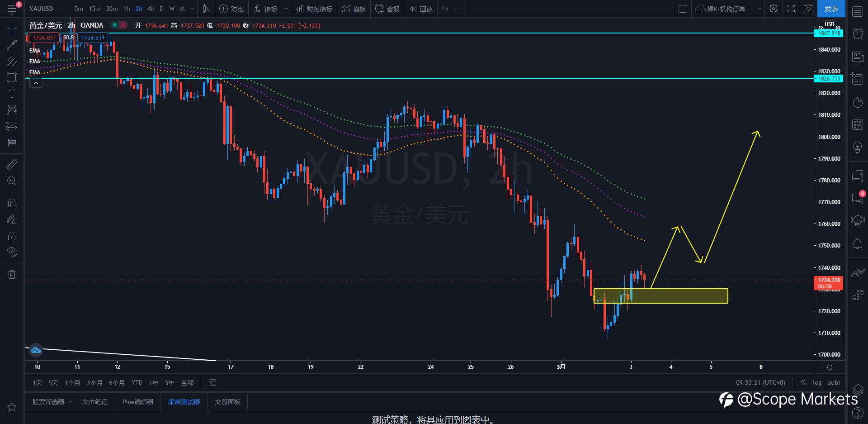
Task: Hide all drawings with the eye icon
Action: click(12, 252)
